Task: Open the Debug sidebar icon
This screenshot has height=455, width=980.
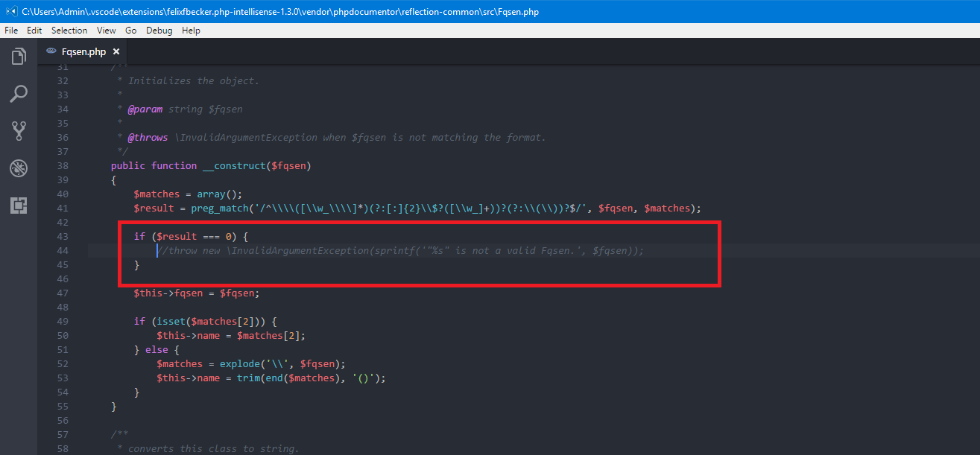Action: [x=18, y=168]
